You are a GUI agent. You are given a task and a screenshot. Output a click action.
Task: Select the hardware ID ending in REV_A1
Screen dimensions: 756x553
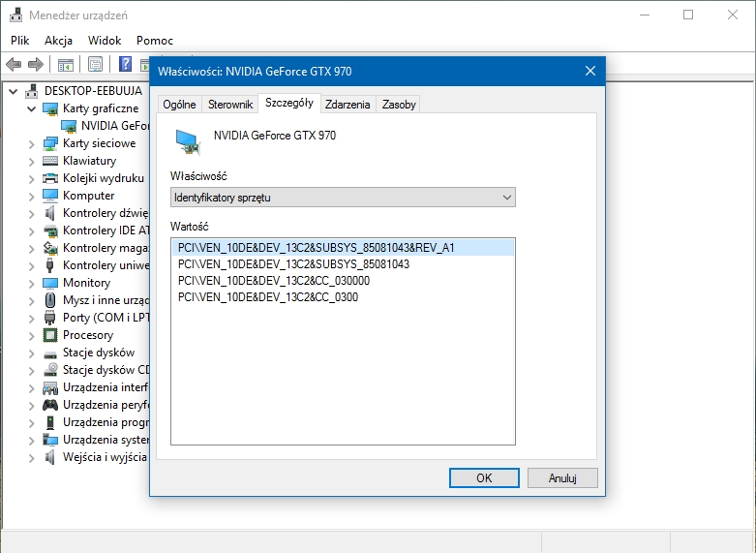pos(343,248)
